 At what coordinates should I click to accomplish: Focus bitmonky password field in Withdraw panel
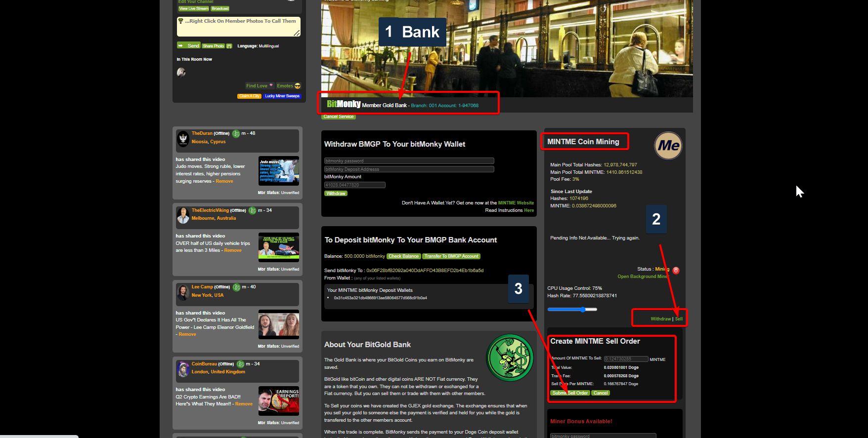[x=409, y=161]
